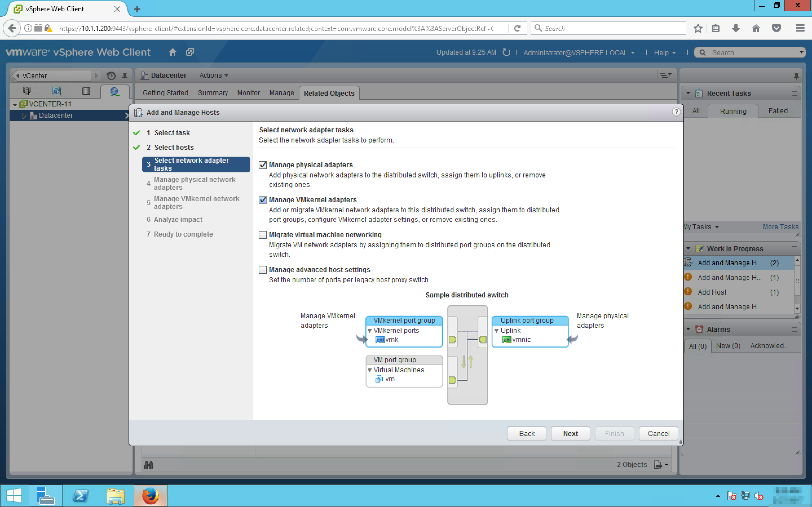
Task: Pin the Recent Tasks sidebar panel
Action: pos(796,76)
